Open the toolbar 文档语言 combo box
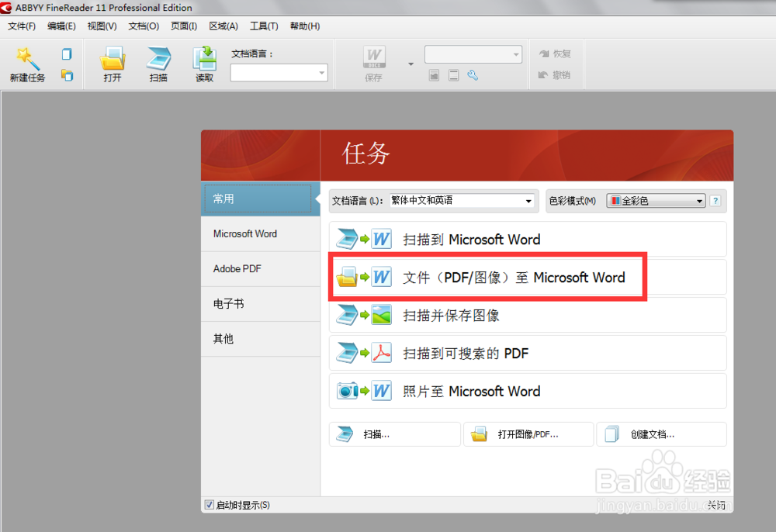The image size is (776, 532). point(279,73)
